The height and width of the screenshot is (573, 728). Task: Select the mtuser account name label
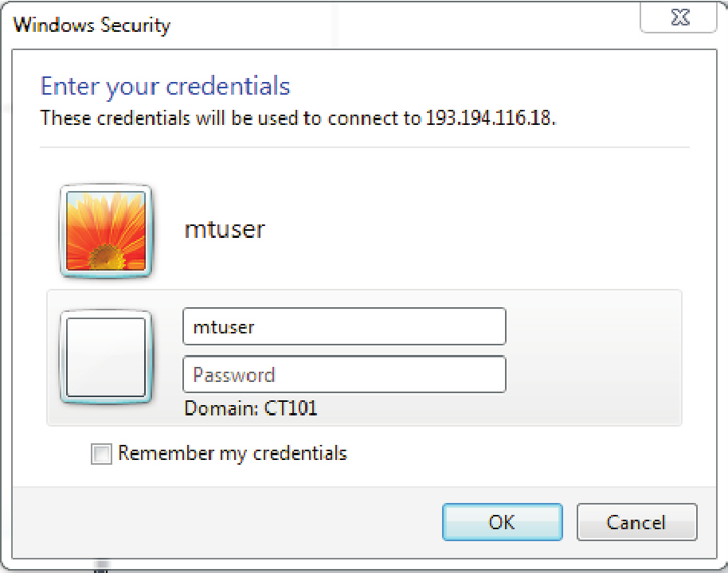click(x=225, y=230)
